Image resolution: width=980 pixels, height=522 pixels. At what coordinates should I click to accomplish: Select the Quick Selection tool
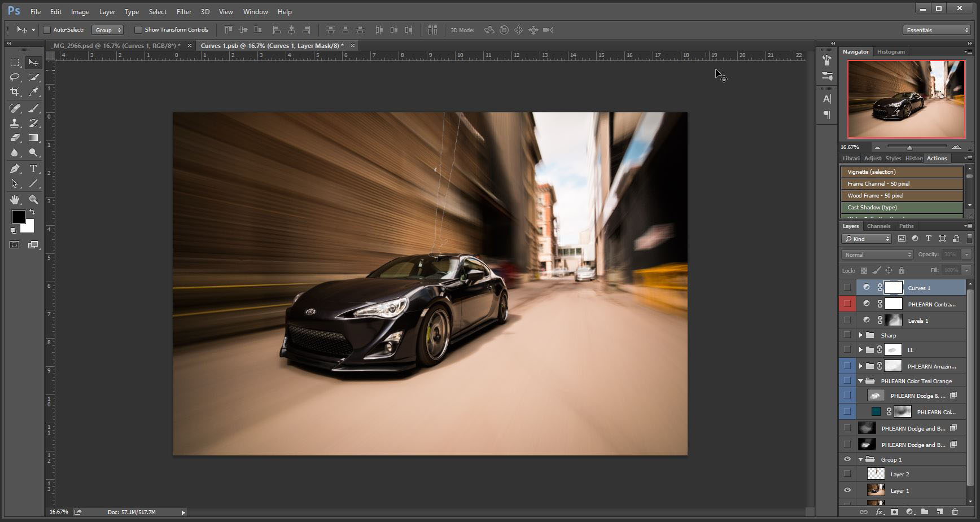click(x=34, y=77)
